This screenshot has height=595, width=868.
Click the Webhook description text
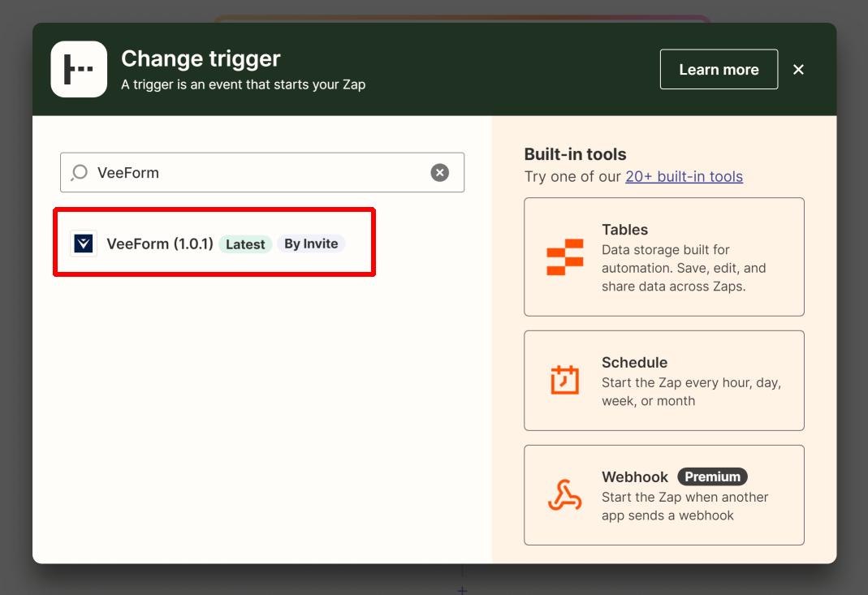point(684,507)
